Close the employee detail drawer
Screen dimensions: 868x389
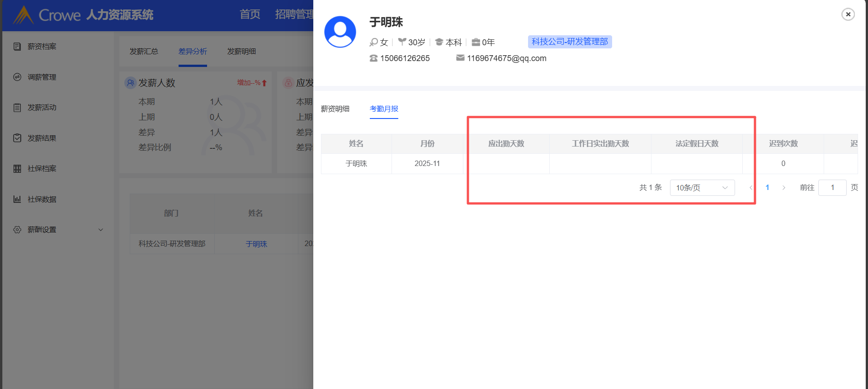click(x=848, y=14)
